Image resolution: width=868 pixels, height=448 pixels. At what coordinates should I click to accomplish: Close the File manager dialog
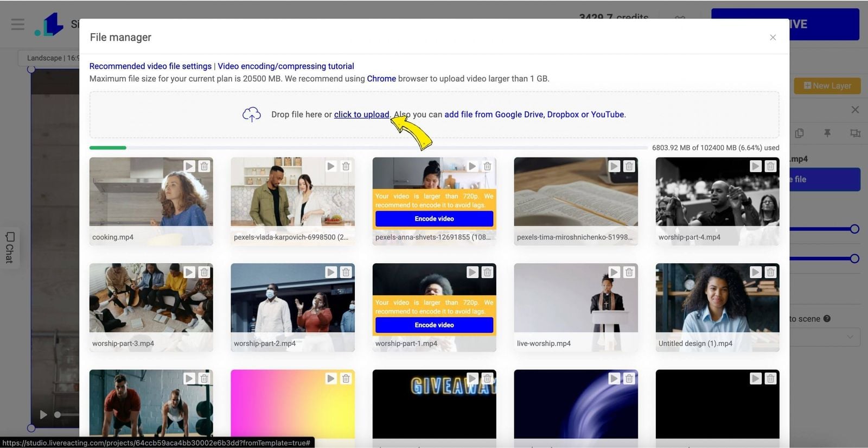[x=773, y=37]
